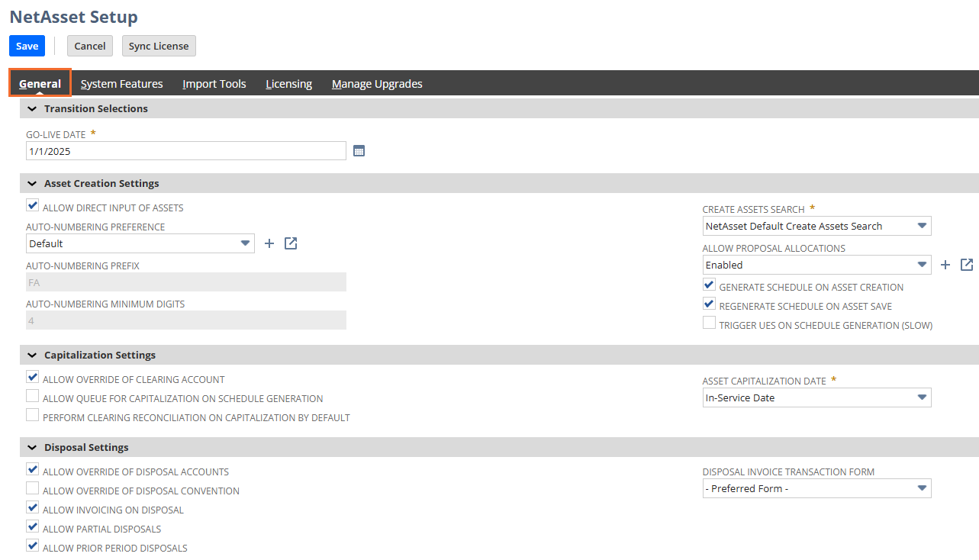This screenshot has height=560, width=979.
Task: Enable Allow Override of Disposal Convention
Action: tap(33, 489)
